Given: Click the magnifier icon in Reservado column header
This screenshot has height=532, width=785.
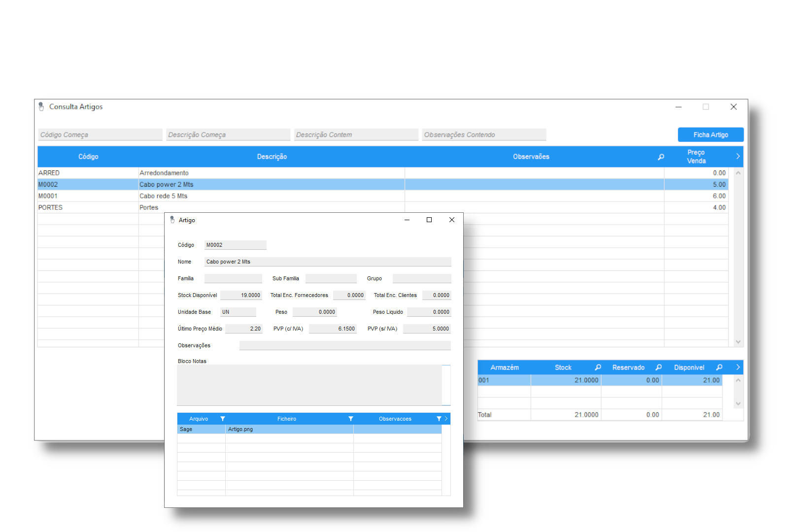Looking at the screenshot, I should pos(658,367).
